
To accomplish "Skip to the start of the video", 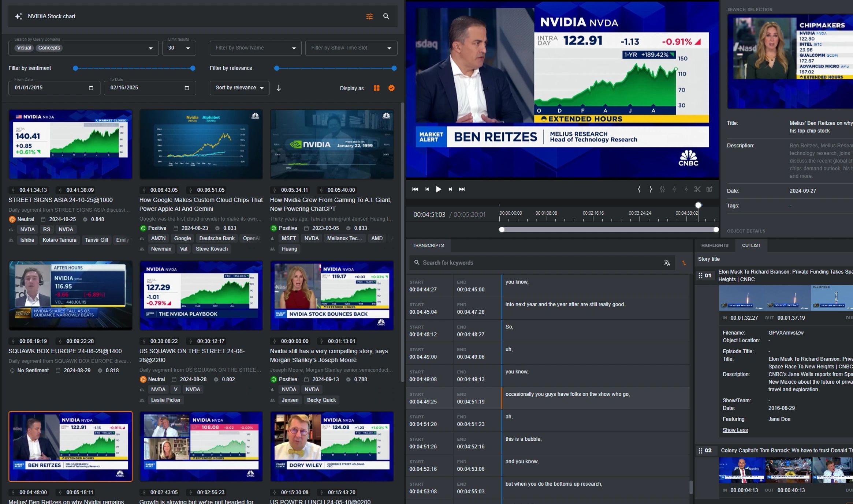I will tap(415, 189).
